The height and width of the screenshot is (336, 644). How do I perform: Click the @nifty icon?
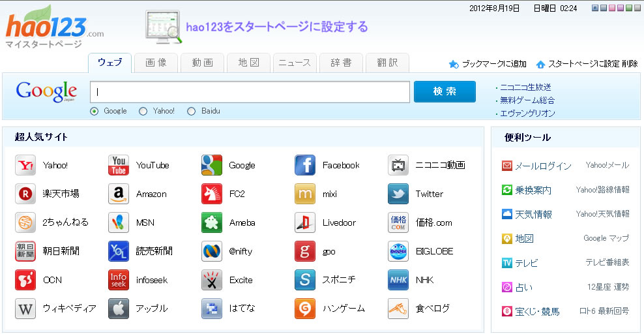212,251
